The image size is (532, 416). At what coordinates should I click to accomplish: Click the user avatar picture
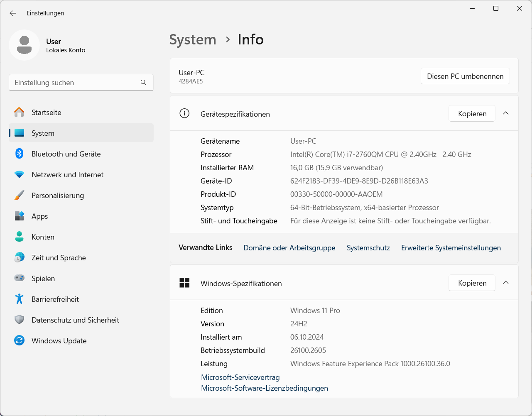point(25,45)
